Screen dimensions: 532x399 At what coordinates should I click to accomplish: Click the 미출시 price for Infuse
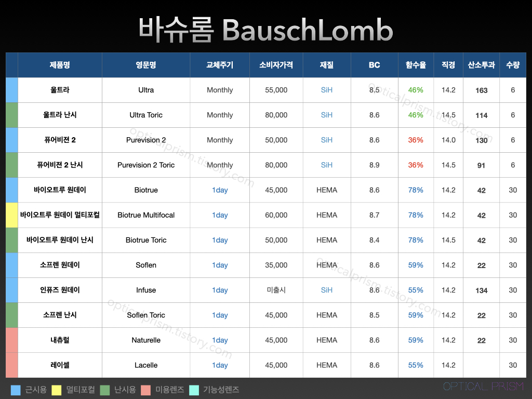276,290
